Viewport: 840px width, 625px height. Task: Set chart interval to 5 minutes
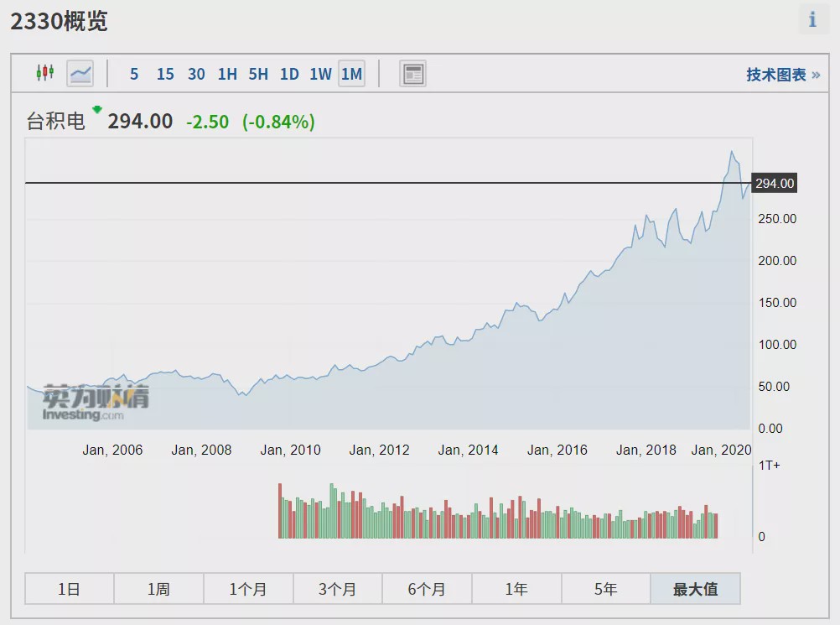(134, 74)
